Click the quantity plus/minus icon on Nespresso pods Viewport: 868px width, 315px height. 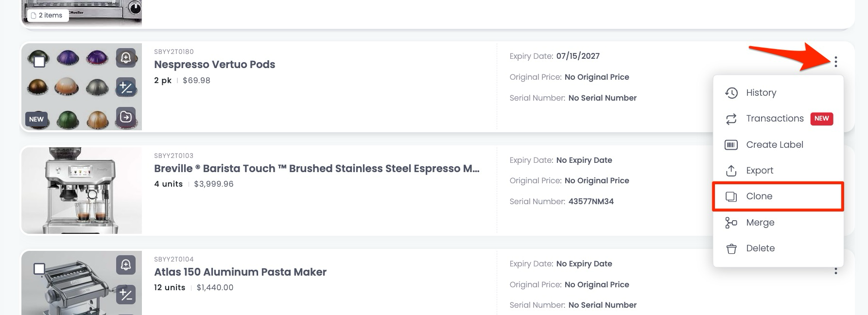[126, 88]
